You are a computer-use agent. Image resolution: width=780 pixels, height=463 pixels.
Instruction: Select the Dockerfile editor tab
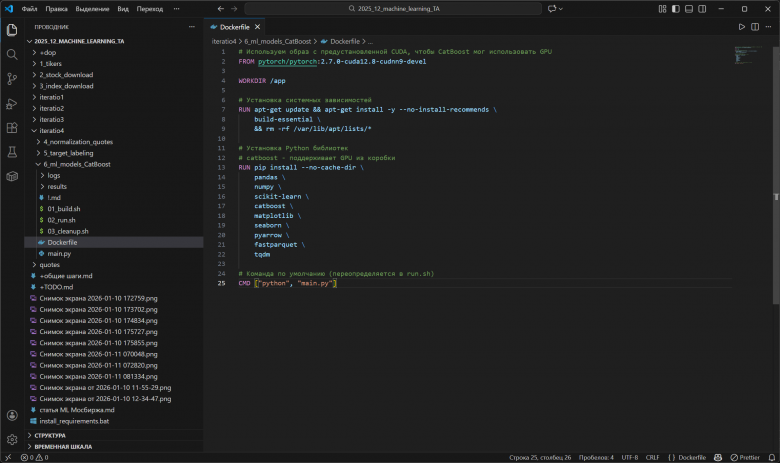click(x=234, y=27)
